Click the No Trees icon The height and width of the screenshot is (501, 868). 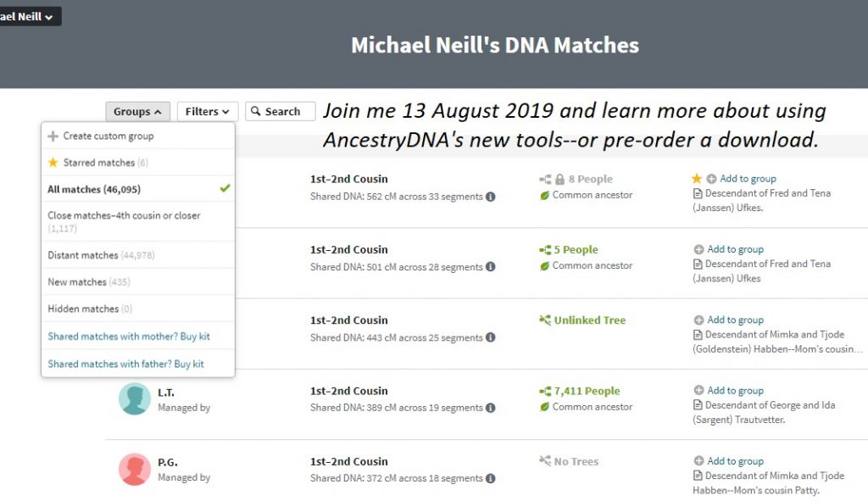click(545, 461)
